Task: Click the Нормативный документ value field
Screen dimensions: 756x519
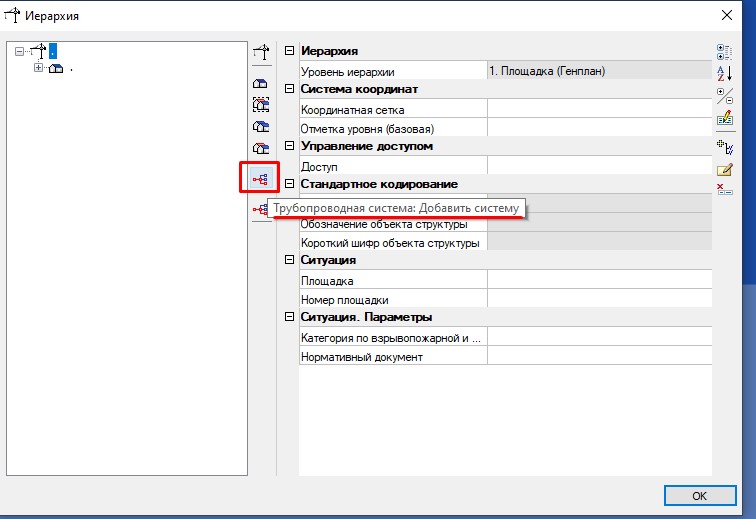Action: click(598, 356)
